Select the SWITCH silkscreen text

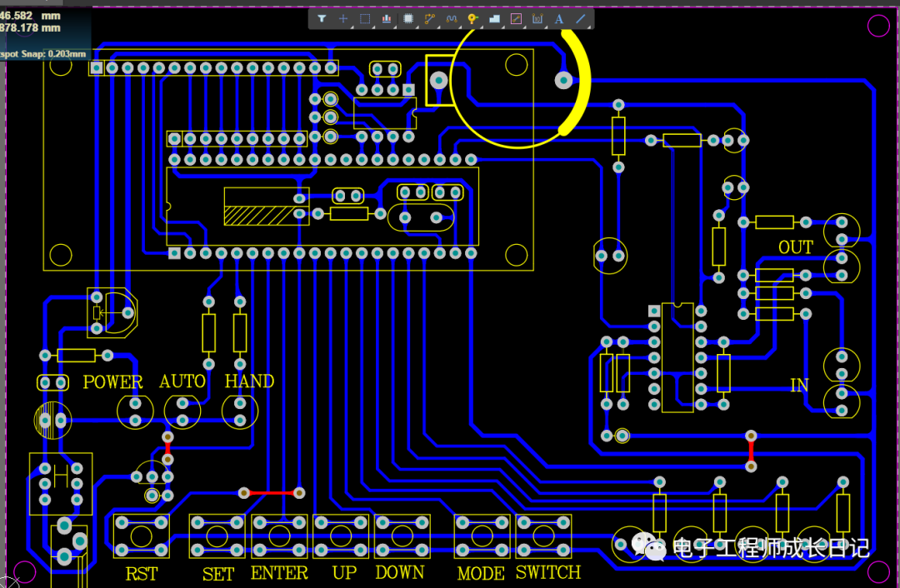tap(548, 572)
